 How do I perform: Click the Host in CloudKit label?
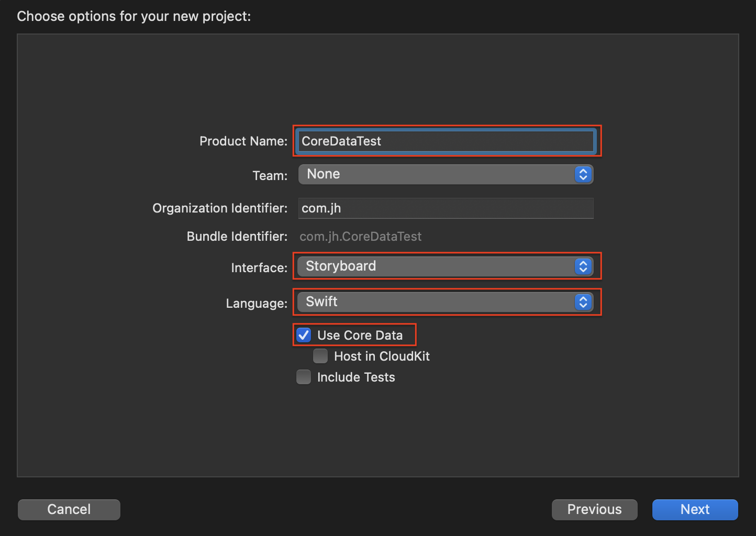click(x=382, y=356)
